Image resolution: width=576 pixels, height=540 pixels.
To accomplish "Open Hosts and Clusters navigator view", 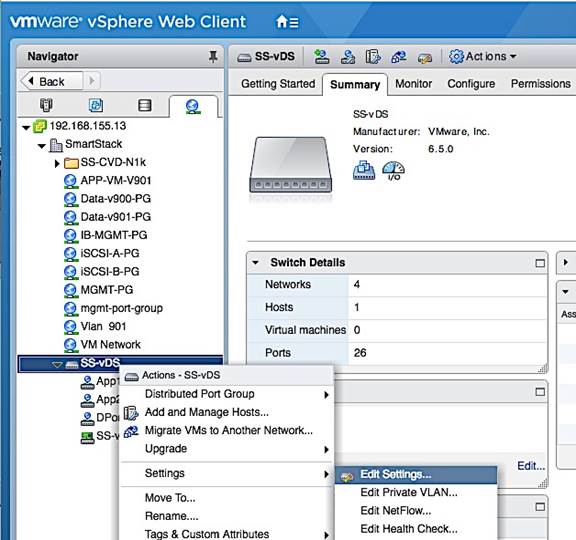I will 46,105.
